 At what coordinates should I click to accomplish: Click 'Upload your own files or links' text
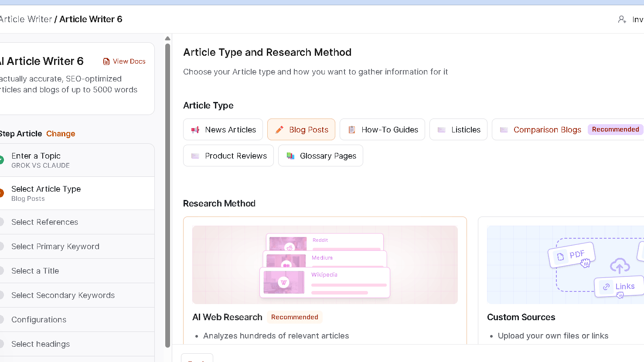pyautogui.click(x=553, y=336)
